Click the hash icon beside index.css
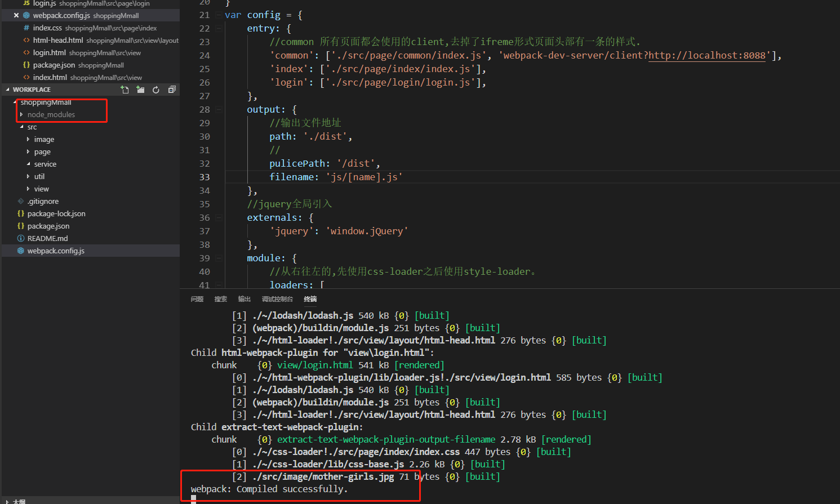This screenshot has height=504, width=840. pyautogui.click(x=26, y=28)
